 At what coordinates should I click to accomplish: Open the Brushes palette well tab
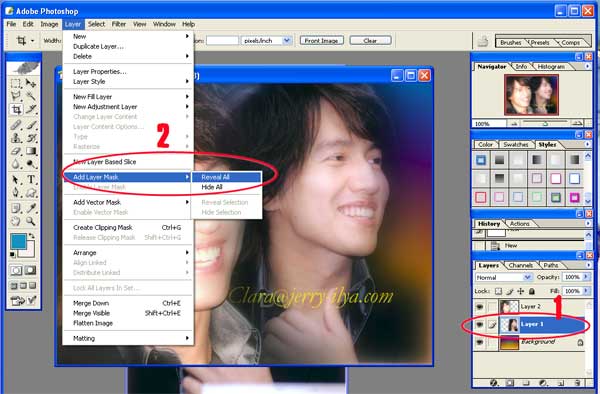click(511, 42)
